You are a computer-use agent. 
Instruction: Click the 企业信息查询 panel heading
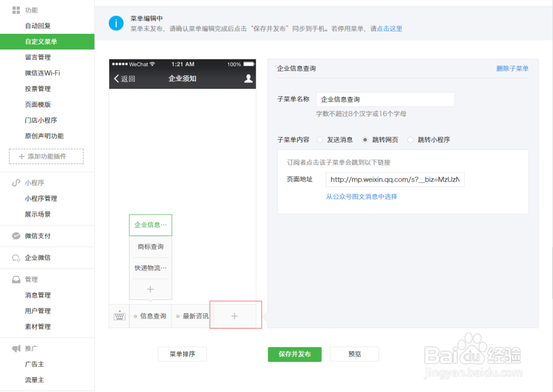pos(296,69)
